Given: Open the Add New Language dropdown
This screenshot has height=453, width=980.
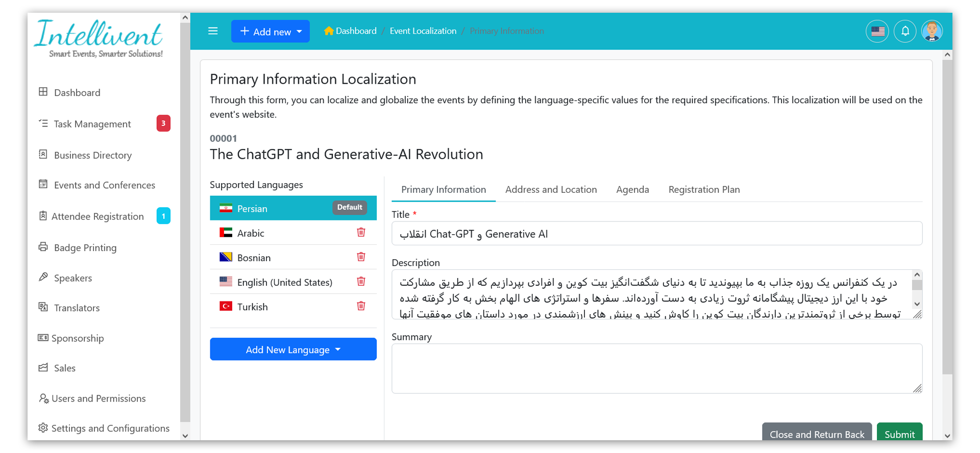Looking at the screenshot, I should (293, 349).
